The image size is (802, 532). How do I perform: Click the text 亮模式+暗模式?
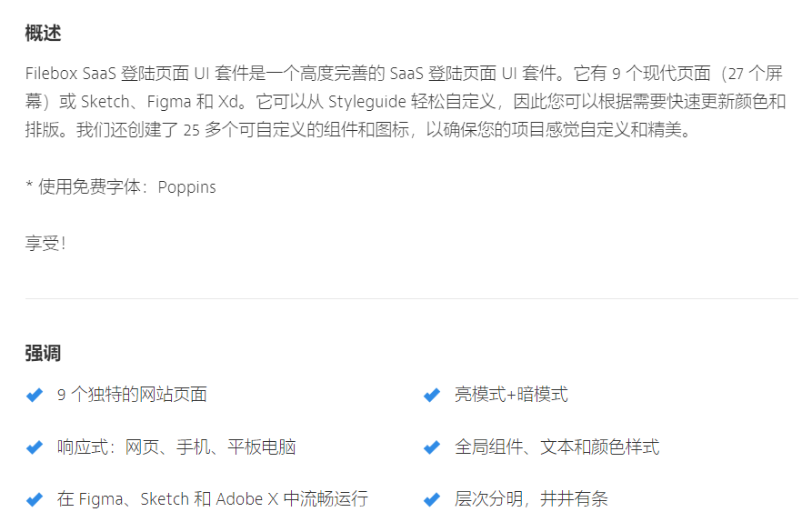(511, 395)
